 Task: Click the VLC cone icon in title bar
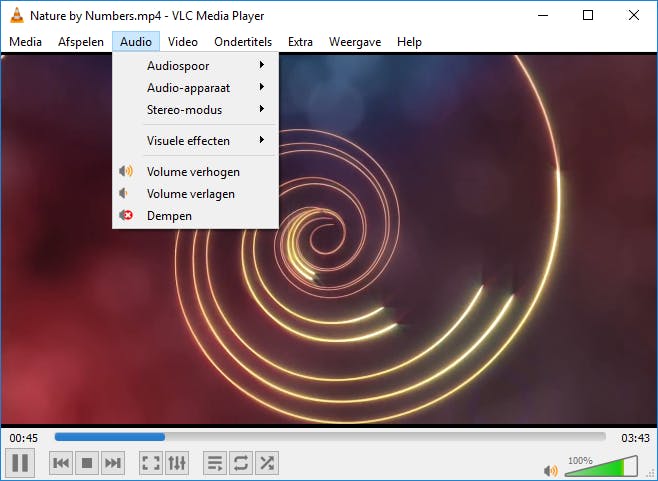point(17,16)
